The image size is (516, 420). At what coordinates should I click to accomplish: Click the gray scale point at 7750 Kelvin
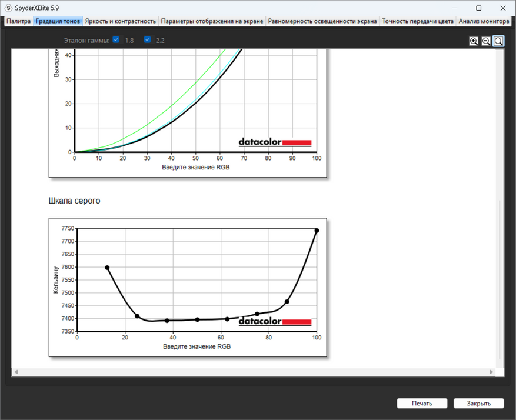click(x=317, y=231)
